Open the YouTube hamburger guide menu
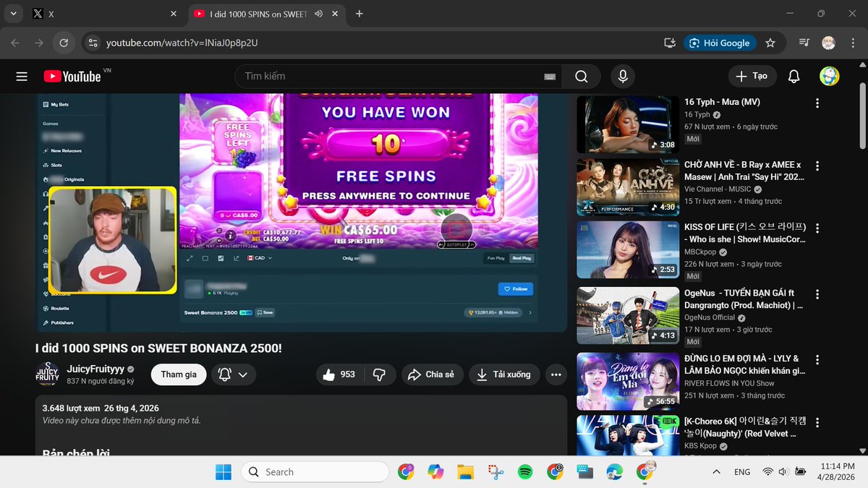 22,76
